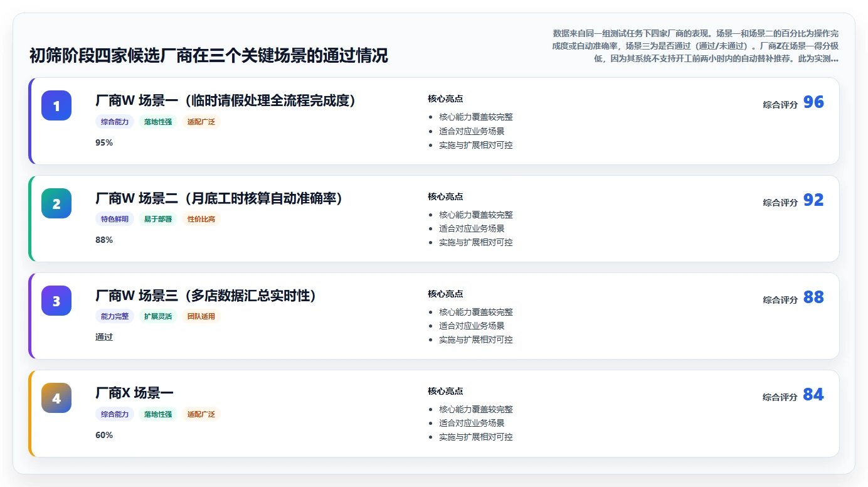Click 核心能力覆盖较完整 bullet in card 3
This screenshot has height=487, width=868.
(476, 312)
